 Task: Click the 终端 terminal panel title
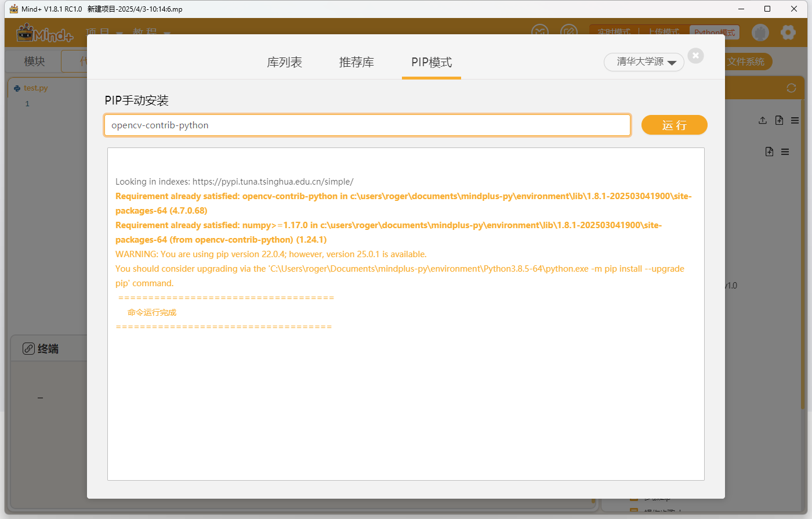click(48, 348)
